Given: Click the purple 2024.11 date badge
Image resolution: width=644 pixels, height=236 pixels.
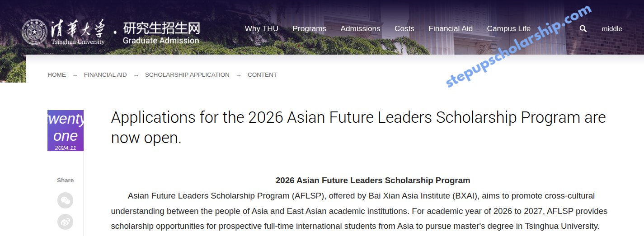Looking at the screenshot, I should point(66,131).
